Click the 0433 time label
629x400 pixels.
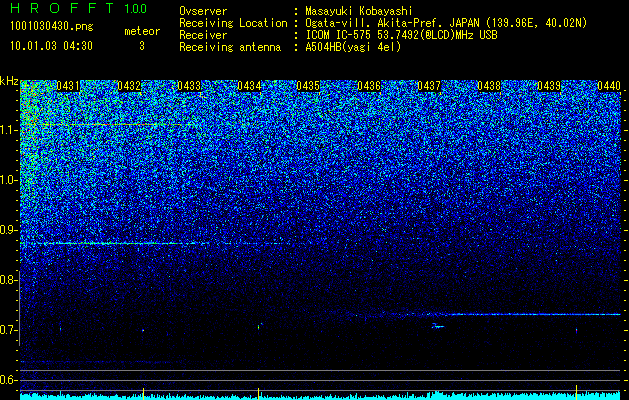[x=189, y=86]
